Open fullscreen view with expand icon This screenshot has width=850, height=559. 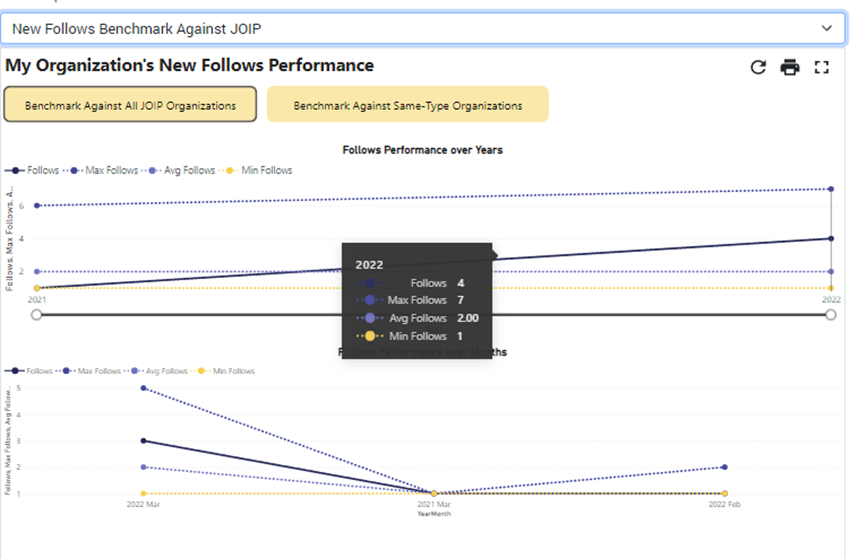click(822, 67)
